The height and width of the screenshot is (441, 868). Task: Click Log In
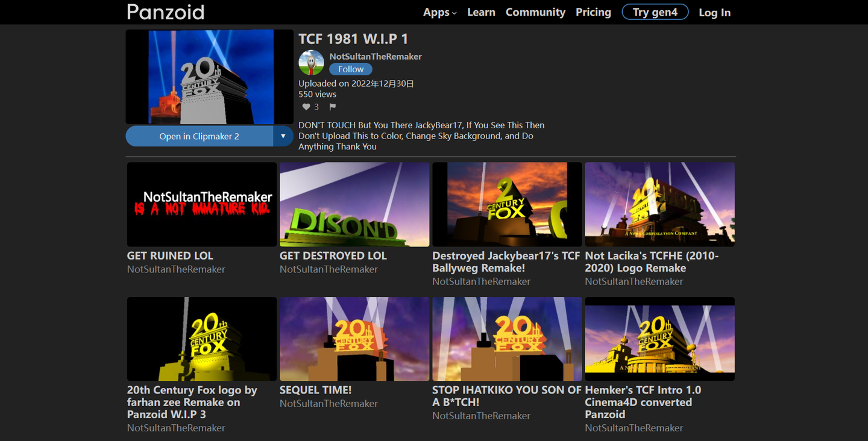pos(714,13)
